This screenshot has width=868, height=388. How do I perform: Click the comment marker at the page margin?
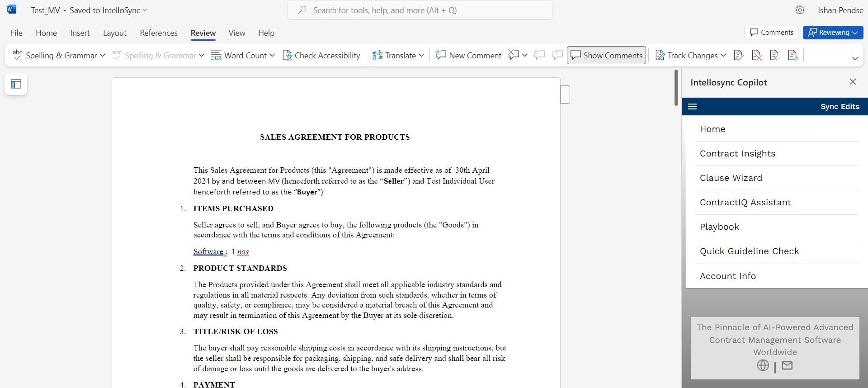(565, 95)
